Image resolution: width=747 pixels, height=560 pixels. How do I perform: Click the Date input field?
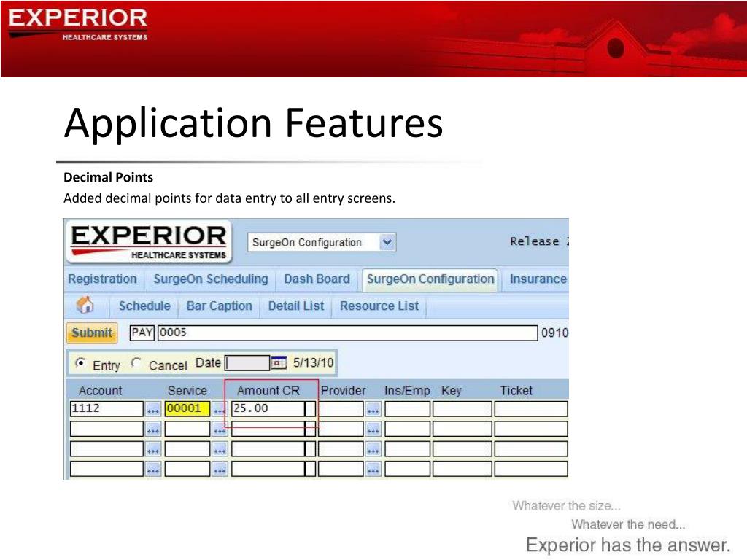[x=247, y=363]
